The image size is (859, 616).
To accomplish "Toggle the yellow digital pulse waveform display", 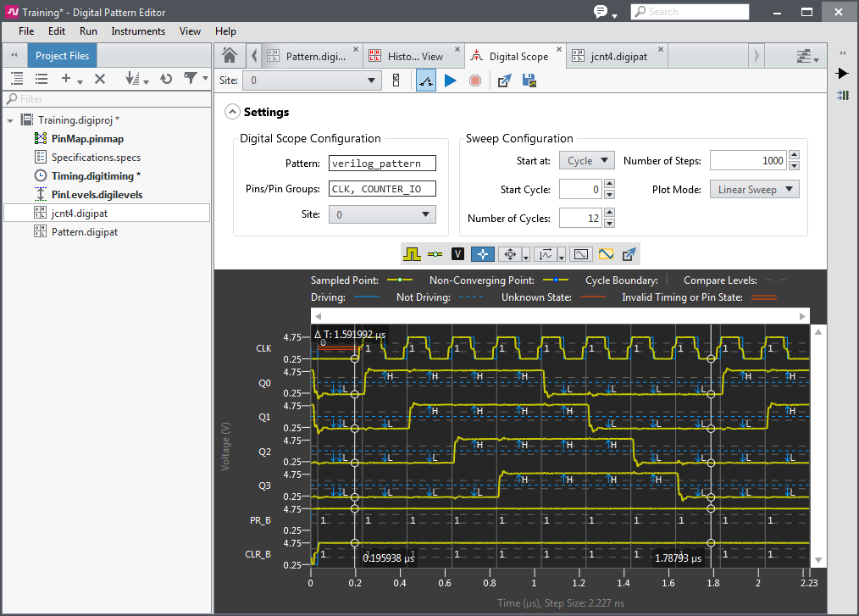I will coord(412,254).
